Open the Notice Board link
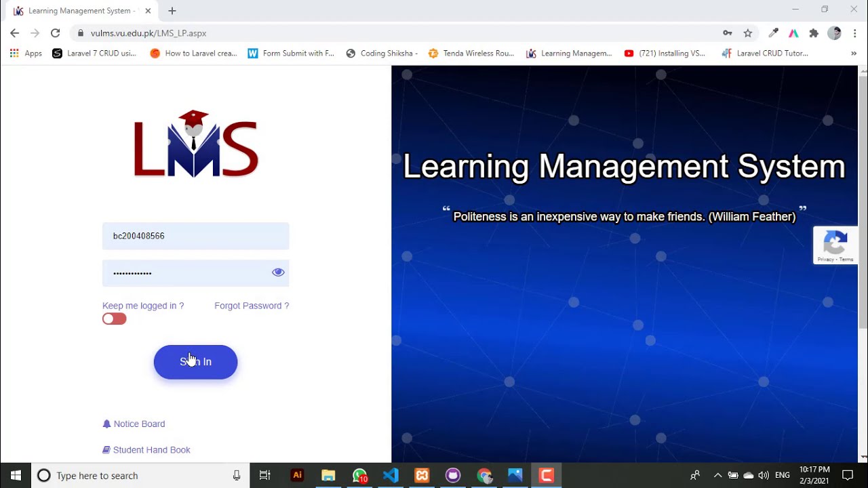This screenshot has width=868, height=488. coord(134,424)
